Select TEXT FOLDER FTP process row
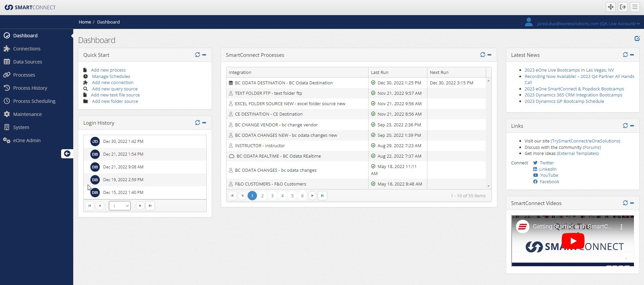 click(x=356, y=93)
